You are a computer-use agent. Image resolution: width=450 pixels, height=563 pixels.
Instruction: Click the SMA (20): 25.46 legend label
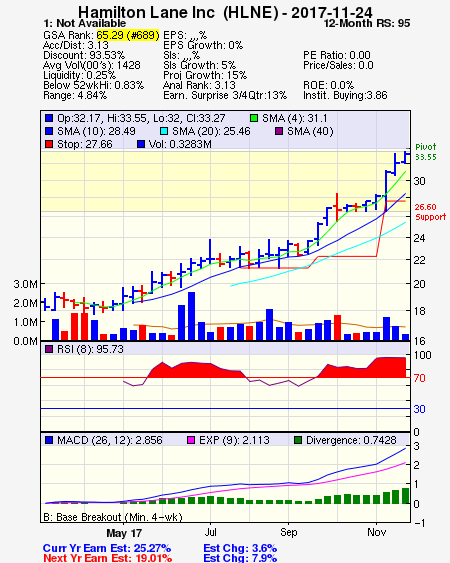coord(211,131)
